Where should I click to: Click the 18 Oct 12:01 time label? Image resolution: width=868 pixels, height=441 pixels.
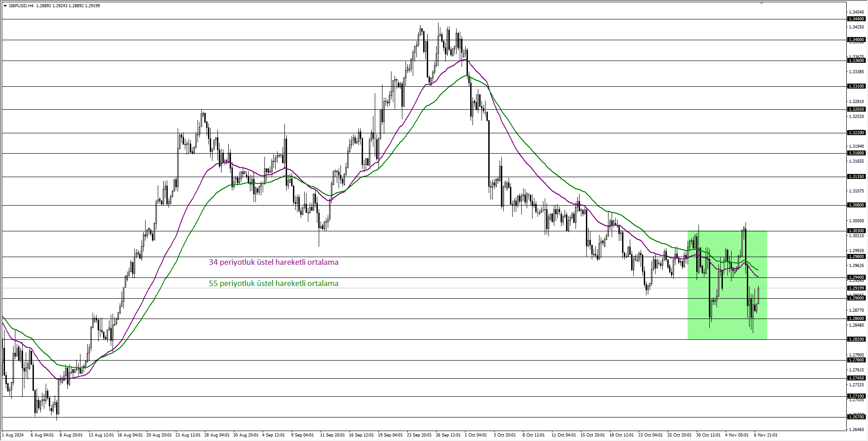pos(622,435)
